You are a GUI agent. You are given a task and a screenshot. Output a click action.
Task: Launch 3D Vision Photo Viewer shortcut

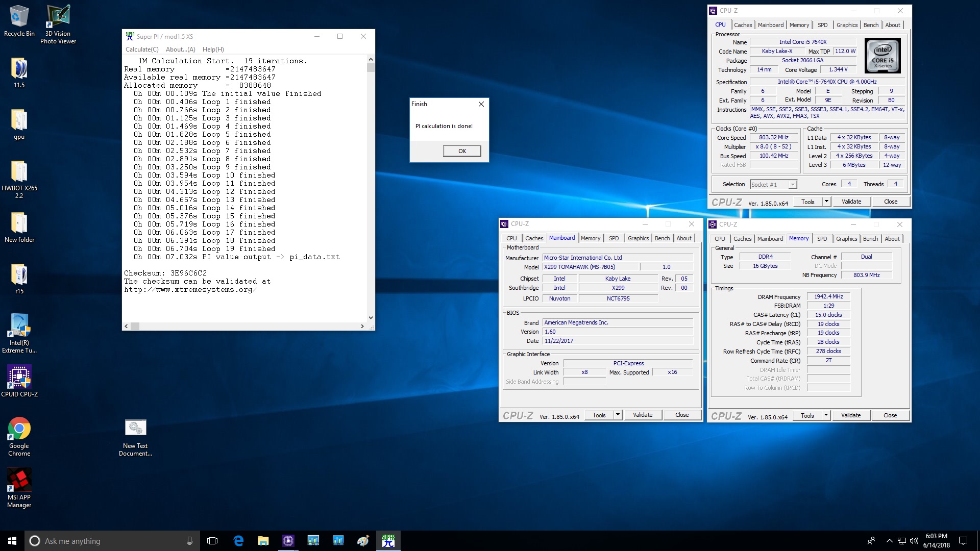58,24
